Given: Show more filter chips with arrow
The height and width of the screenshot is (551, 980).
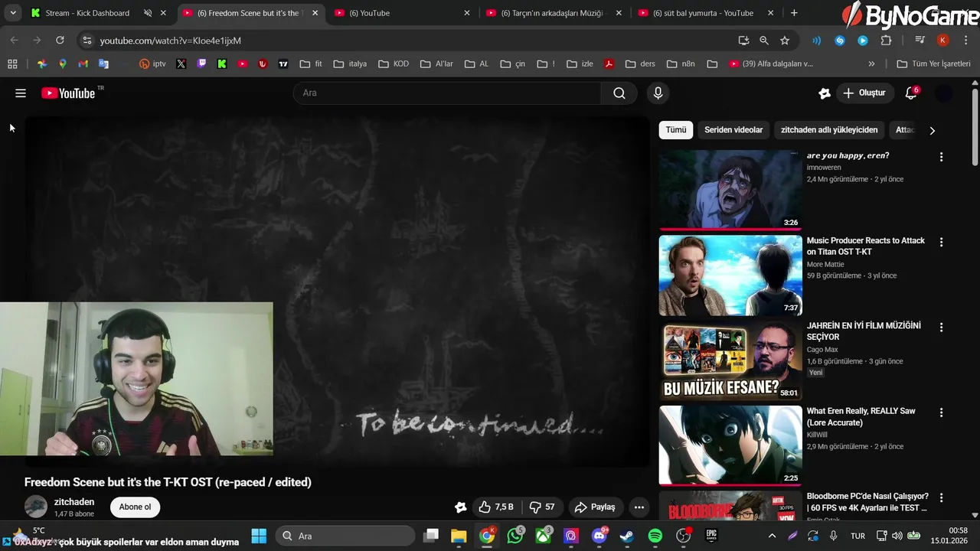Looking at the screenshot, I should pos(932,131).
